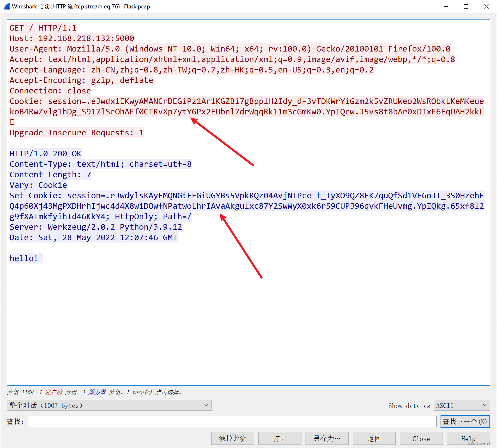Click the 另存为… save-as button
Screen dimensions: 497x448
click(327, 438)
